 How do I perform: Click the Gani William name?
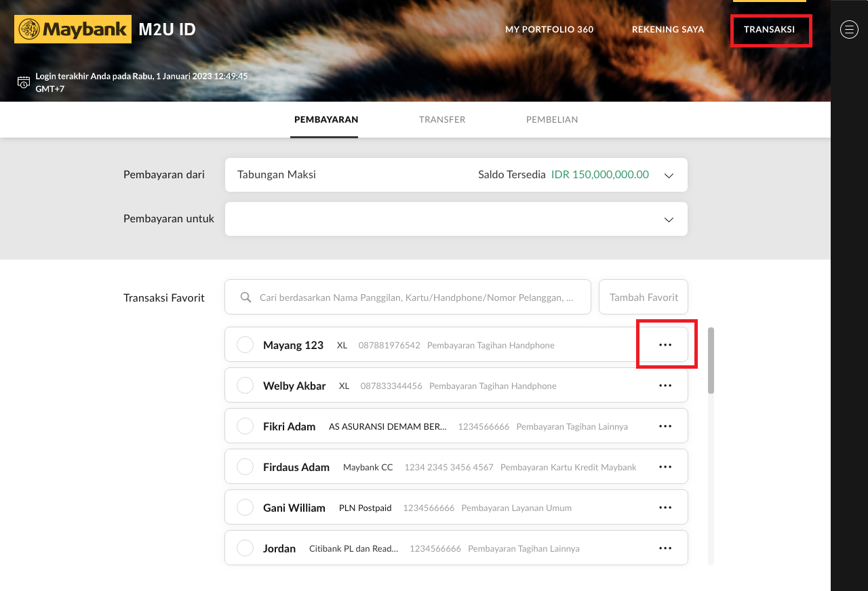[294, 508]
